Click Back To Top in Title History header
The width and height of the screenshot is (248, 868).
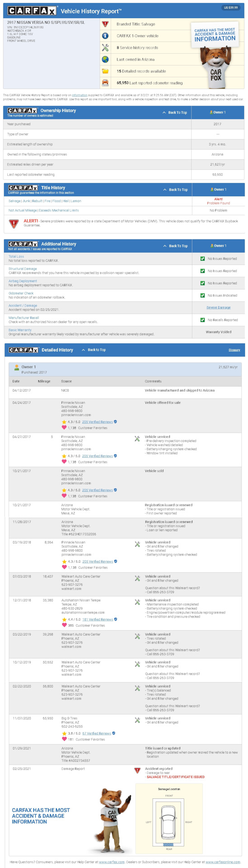pyautogui.click(x=175, y=190)
